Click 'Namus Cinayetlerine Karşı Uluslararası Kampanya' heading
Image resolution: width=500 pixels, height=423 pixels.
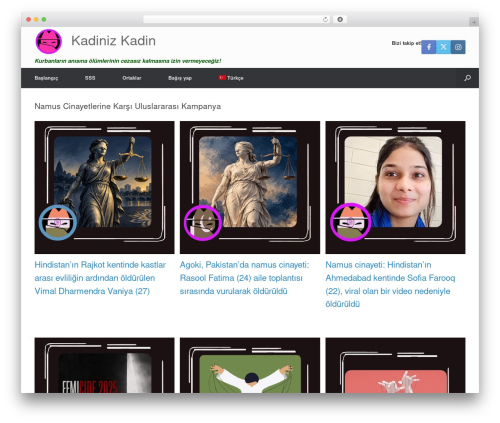(x=128, y=106)
